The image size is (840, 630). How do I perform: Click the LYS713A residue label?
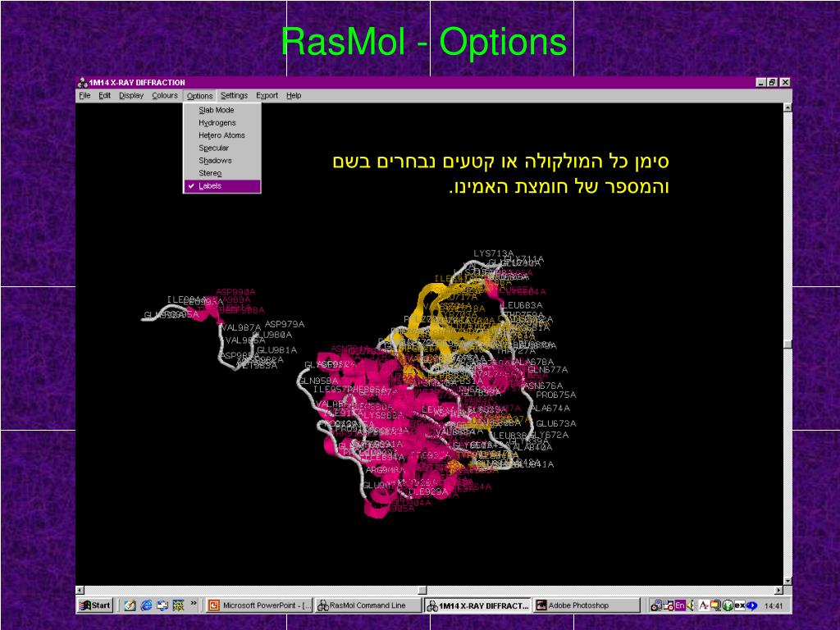click(493, 253)
